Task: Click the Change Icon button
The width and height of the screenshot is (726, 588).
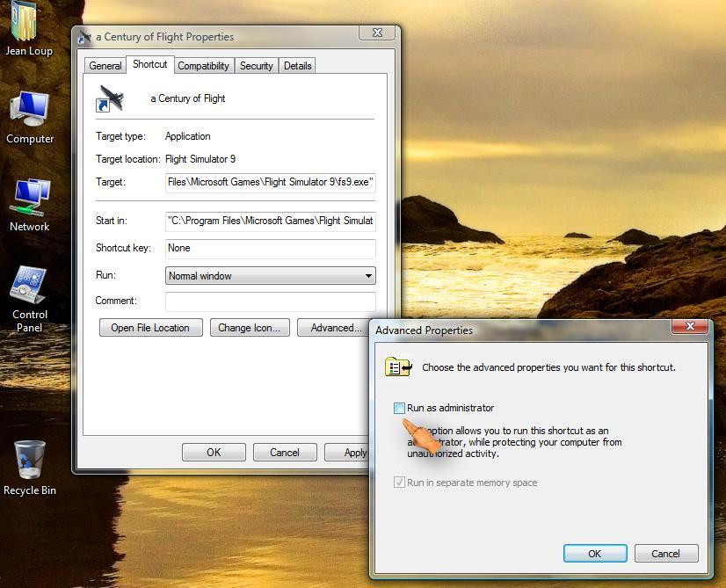Action: pos(250,328)
